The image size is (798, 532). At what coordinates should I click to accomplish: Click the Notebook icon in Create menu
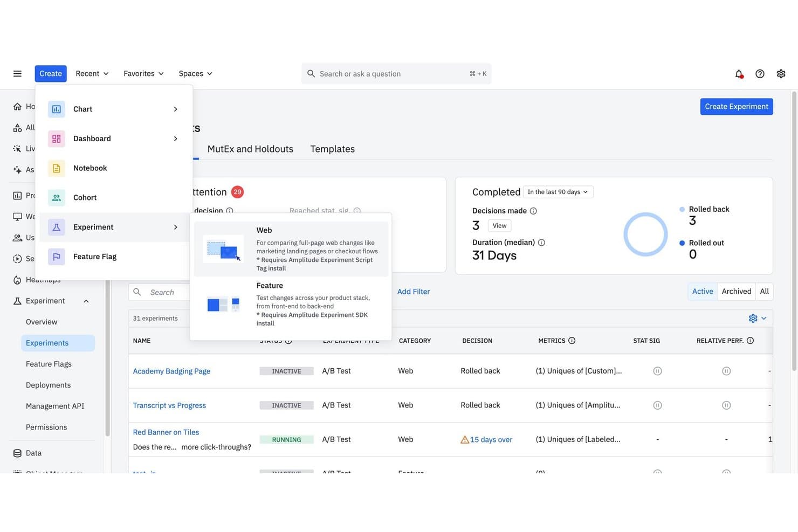pos(56,168)
